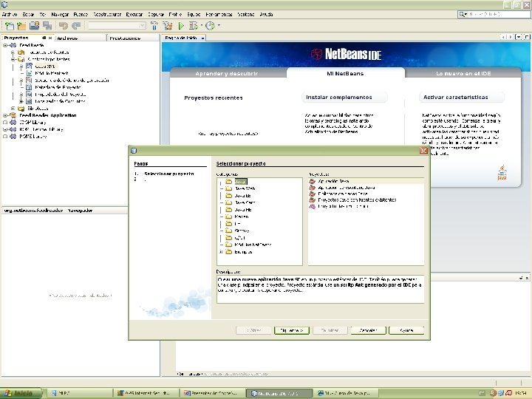Click the Capa XML file icon
The width and height of the screenshot is (532, 399).
(29, 66)
